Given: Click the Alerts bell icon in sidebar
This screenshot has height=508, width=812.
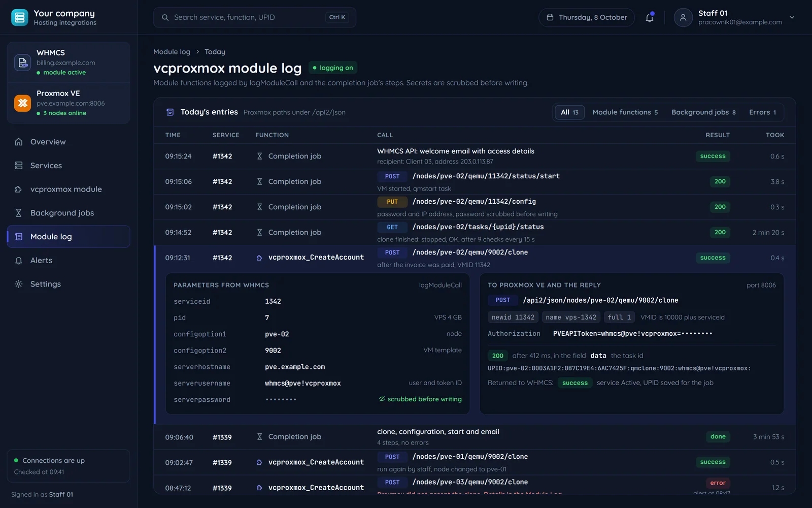Looking at the screenshot, I should click(x=19, y=261).
